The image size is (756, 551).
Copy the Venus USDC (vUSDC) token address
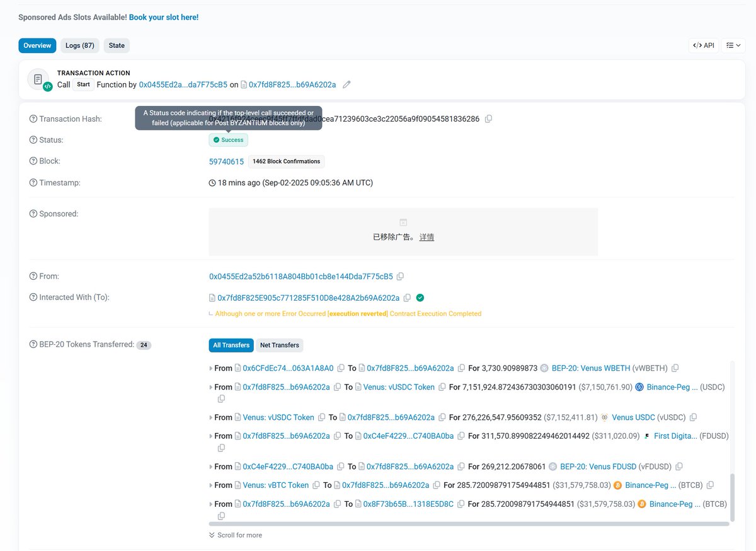(x=694, y=417)
